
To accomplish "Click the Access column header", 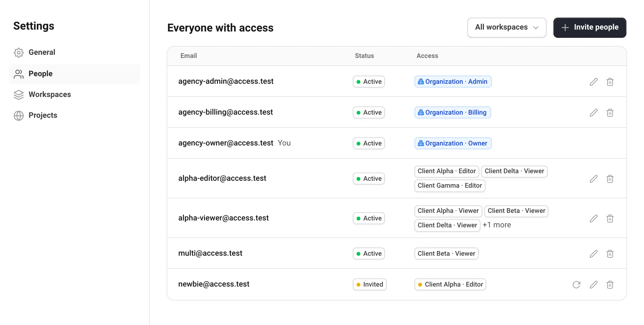I will [x=427, y=56].
